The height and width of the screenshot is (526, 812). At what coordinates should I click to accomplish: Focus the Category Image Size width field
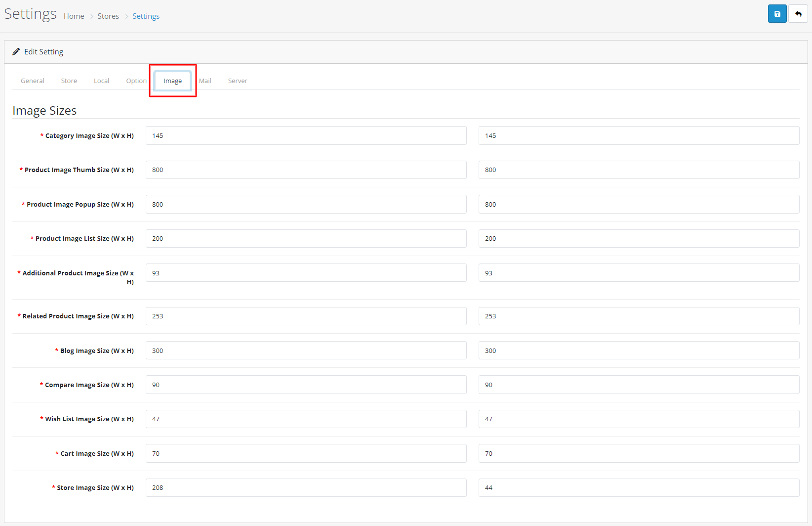coord(306,135)
